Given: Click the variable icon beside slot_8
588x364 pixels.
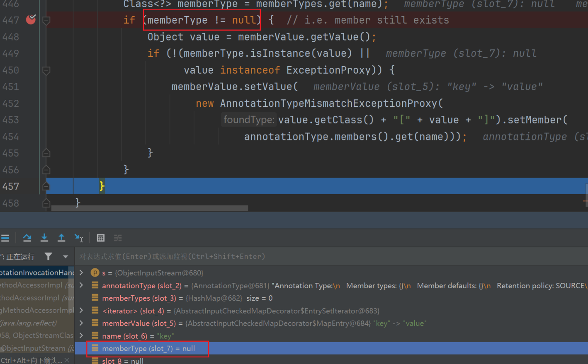Looking at the screenshot, I should pyautogui.click(x=95, y=360).
